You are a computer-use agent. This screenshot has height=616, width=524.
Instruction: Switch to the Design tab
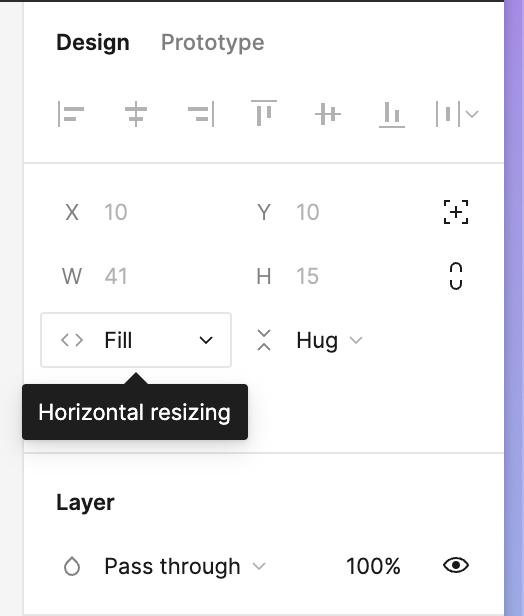coord(93,42)
